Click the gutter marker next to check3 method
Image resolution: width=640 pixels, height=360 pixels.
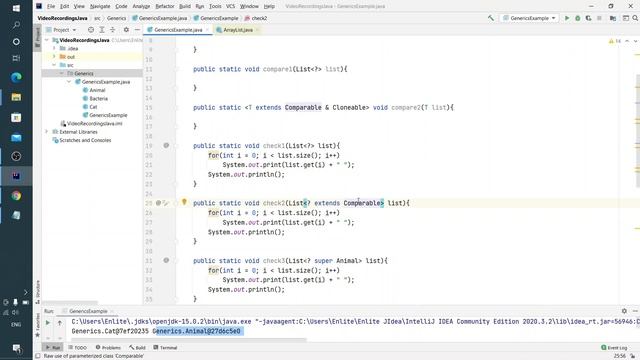click(166, 260)
